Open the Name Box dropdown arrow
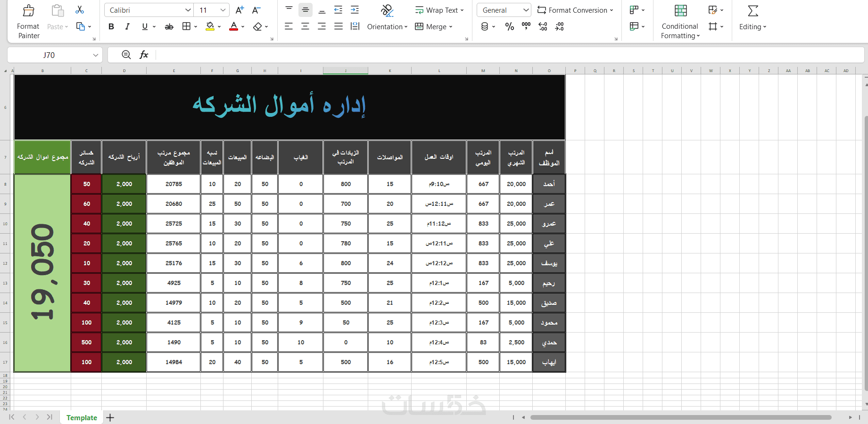The width and height of the screenshot is (868, 424). 95,55
